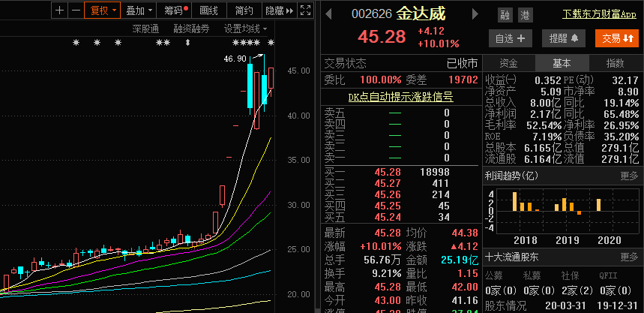
Task: Add stock to 自选 watchlist
Action: pyautogui.click(x=510, y=38)
